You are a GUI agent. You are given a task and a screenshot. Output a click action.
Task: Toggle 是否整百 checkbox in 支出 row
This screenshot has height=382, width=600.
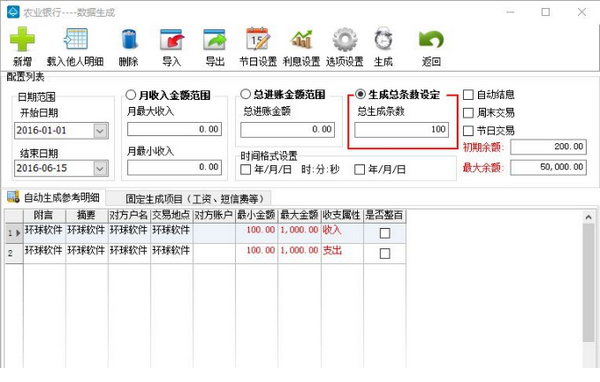click(x=385, y=253)
